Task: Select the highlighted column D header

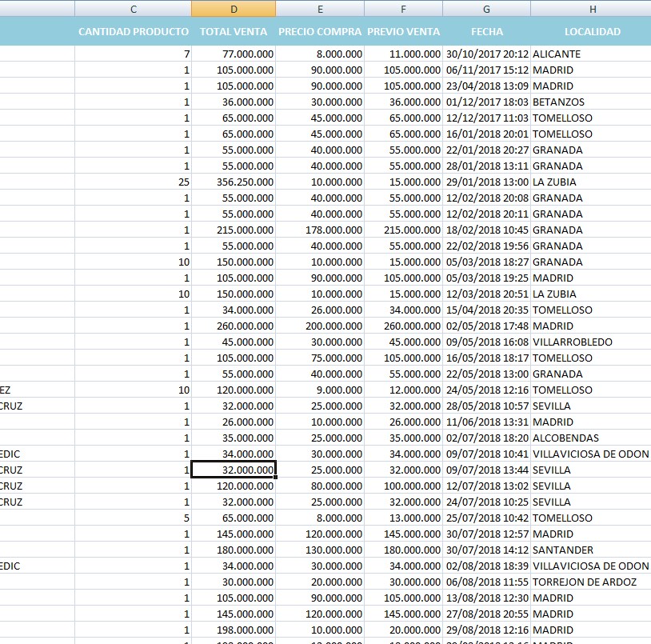Action: tap(234, 9)
